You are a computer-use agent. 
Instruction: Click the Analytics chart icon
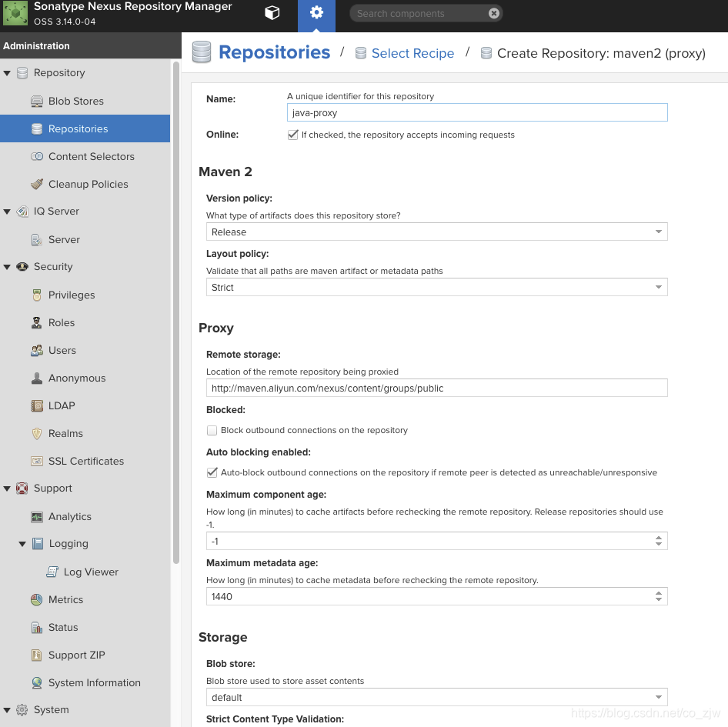37,517
